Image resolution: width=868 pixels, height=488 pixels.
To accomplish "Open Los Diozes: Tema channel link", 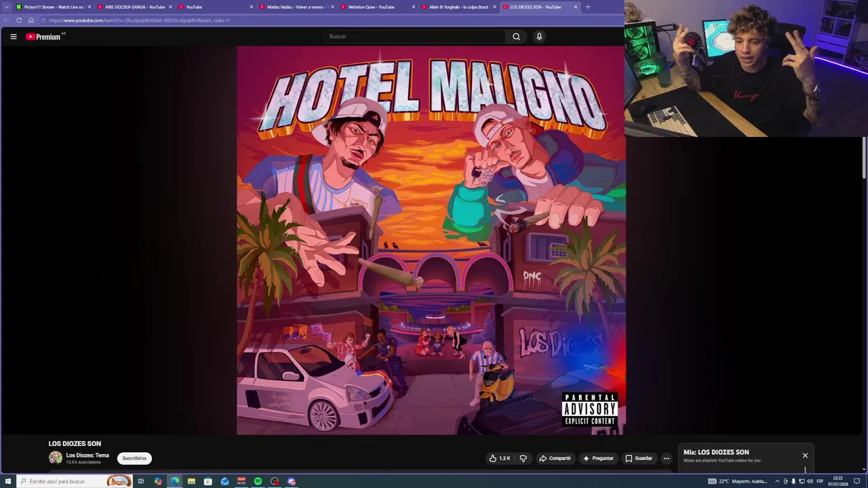I will tap(87, 455).
